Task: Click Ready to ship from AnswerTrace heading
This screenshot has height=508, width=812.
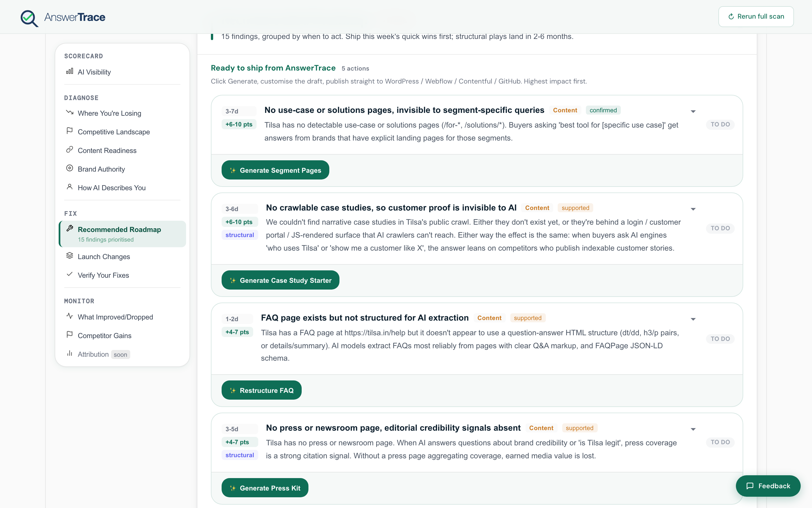Action: [x=273, y=68]
